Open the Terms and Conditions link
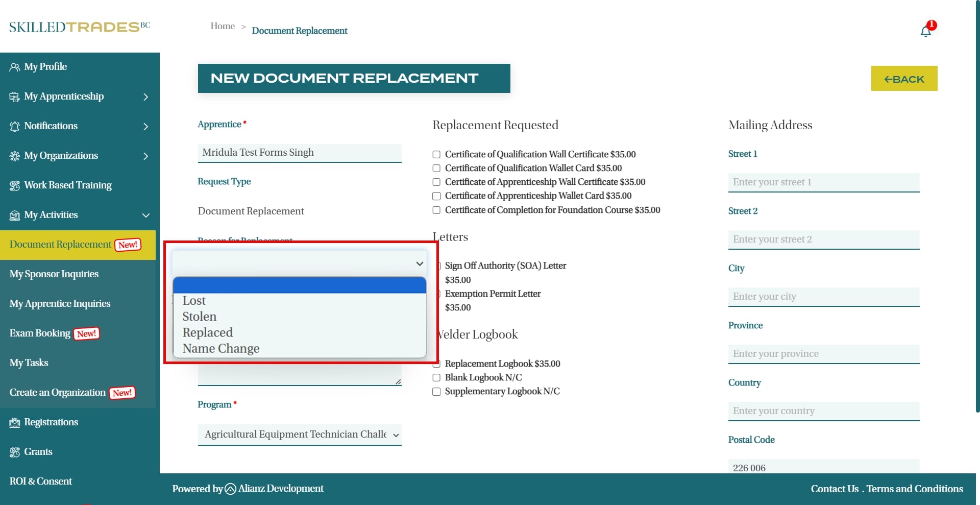The image size is (980, 505). pos(915,489)
